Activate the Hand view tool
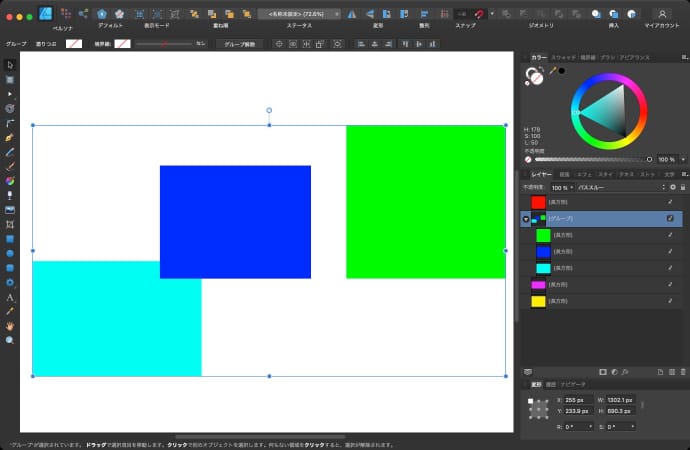 click(x=10, y=326)
